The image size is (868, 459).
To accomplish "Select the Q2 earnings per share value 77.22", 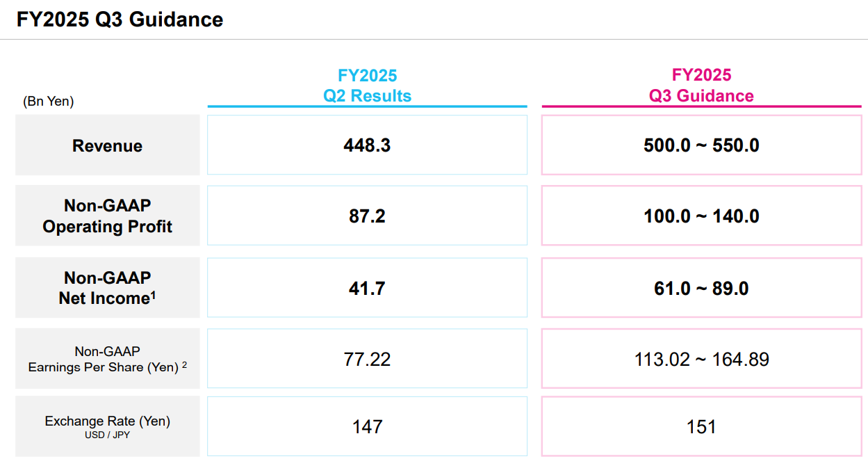I will click(367, 360).
